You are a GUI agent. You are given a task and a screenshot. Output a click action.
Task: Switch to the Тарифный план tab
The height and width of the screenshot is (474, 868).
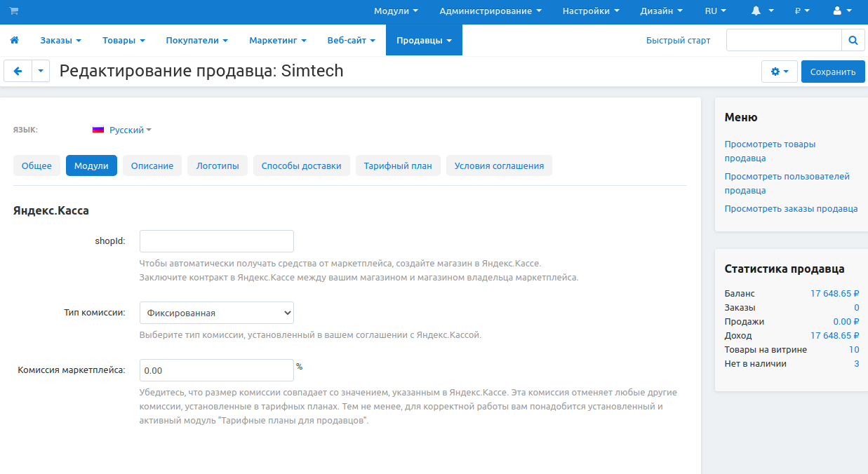coord(398,166)
